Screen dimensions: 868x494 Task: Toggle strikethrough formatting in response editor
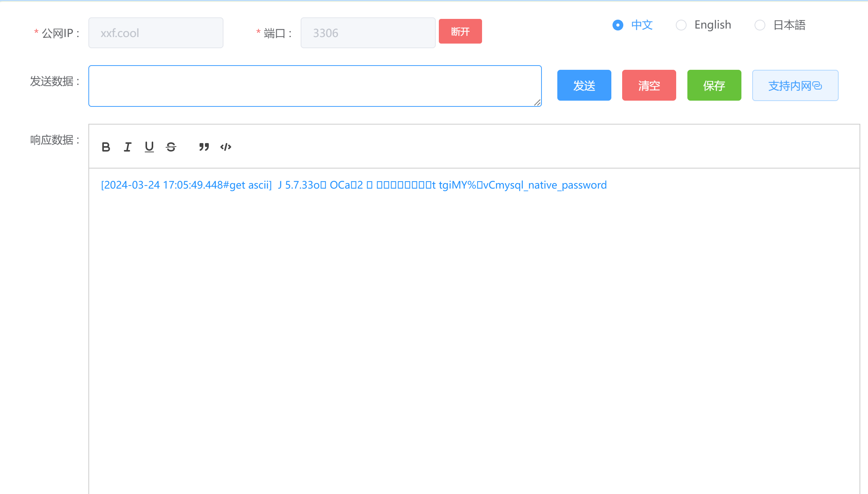(171, 147)
